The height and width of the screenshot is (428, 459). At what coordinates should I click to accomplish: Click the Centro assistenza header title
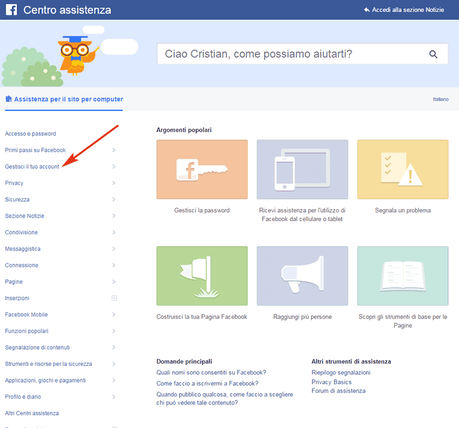click(x=67, y=10)
